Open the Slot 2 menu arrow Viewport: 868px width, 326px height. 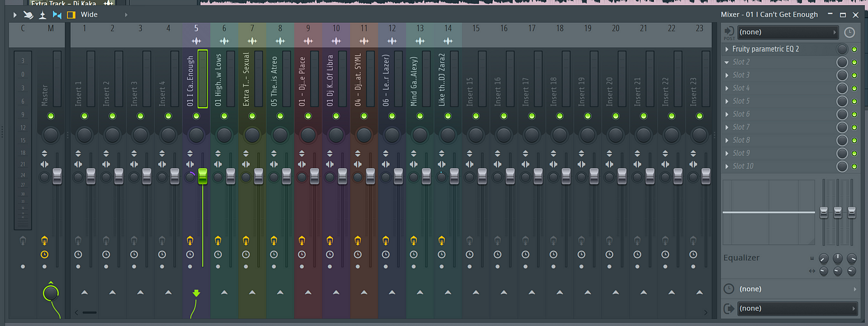(727, 62)
